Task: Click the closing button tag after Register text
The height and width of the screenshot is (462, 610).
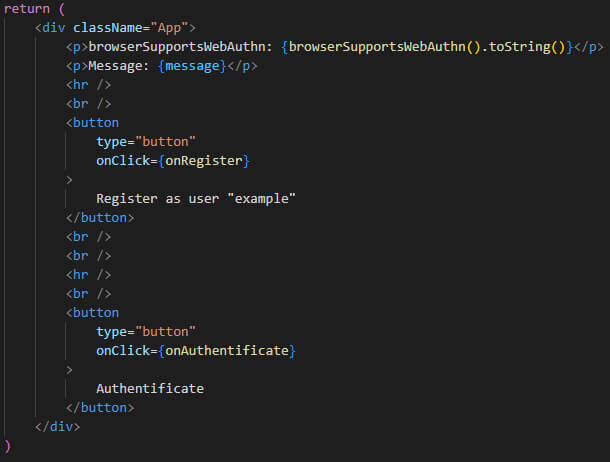Action: pyautogui.click(x=100, y=217)
